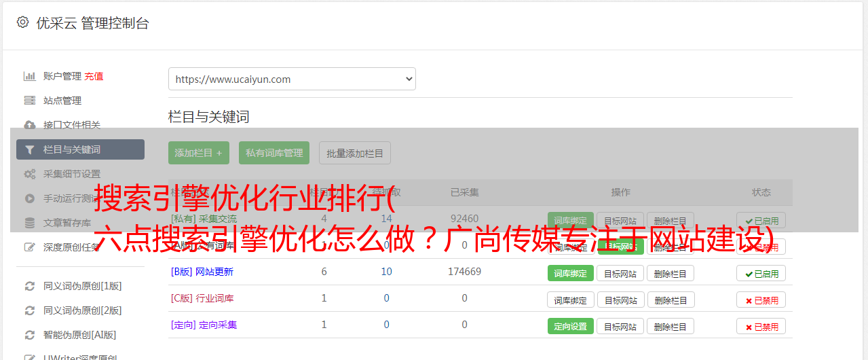Click 删除栏目 for the 采集交流 row
This screenshot has width=868, height=360.
(x=671, y=221)
